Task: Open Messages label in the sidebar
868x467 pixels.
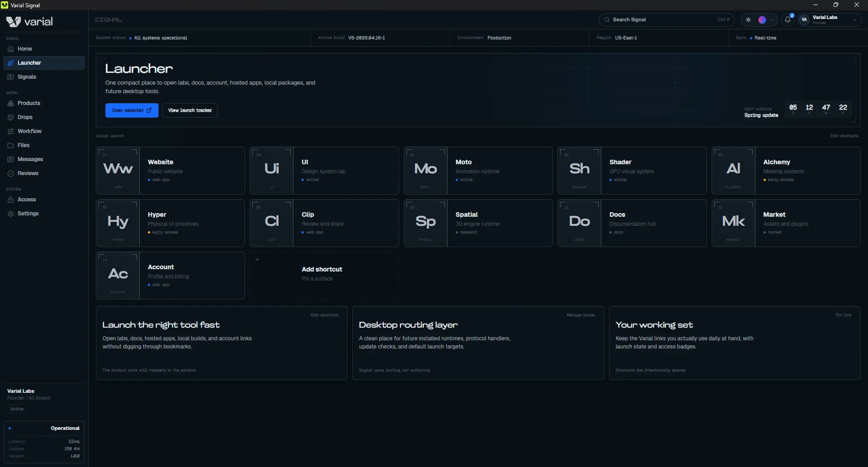Action: pos(30,159)
